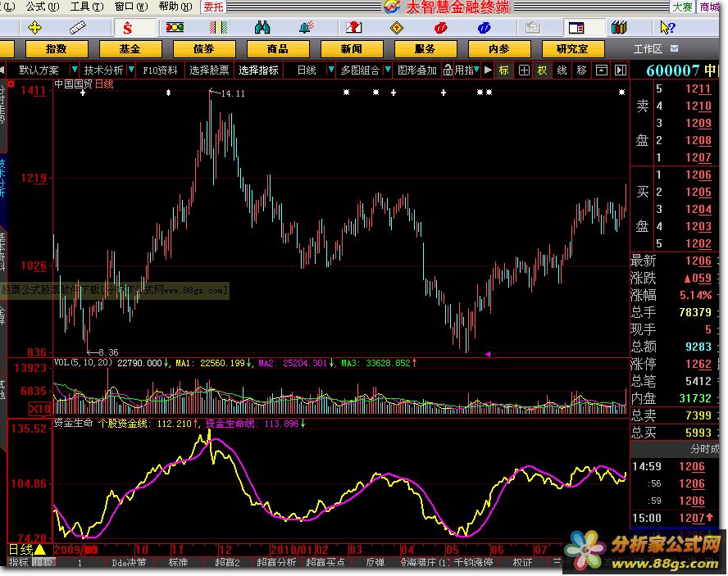
Task: Click the 指数 index button
Action: coord(57,48)
